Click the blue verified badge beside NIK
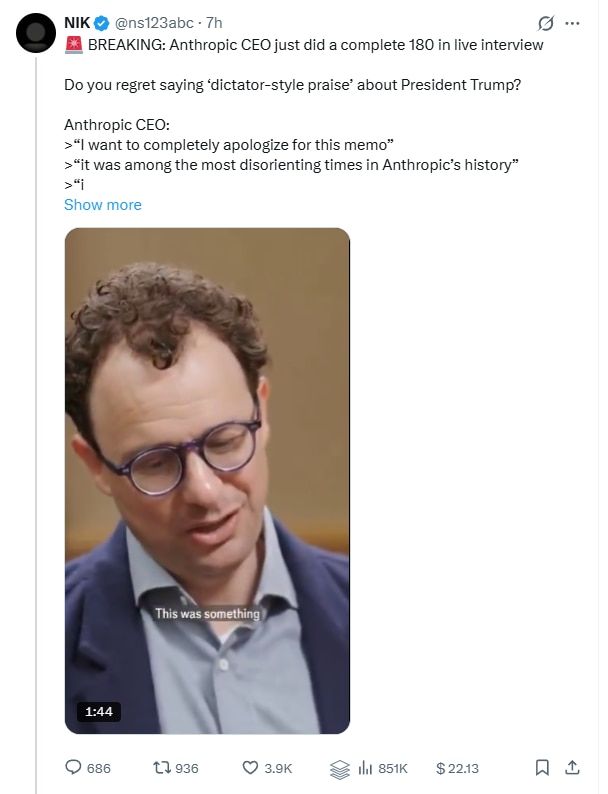608x794 pixels. [102, 23]
